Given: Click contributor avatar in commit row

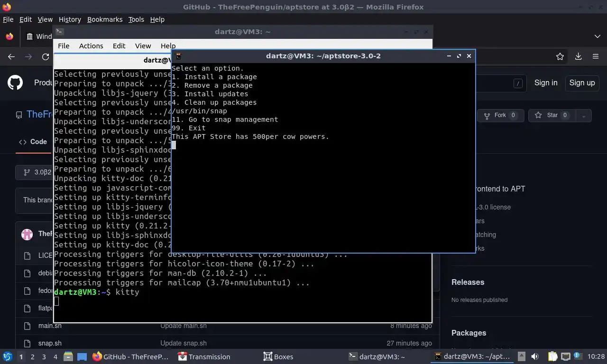Looking at the screenshot, I should 27,234.
